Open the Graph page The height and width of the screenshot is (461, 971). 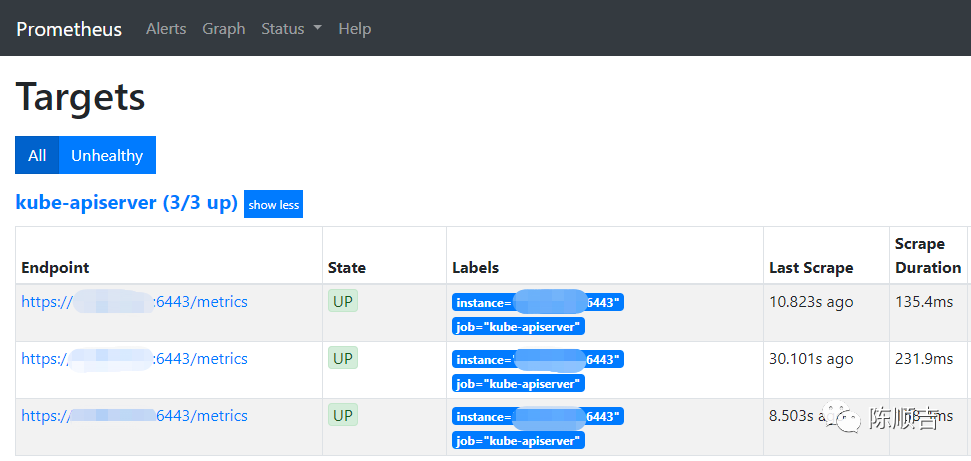pos(223,29)
